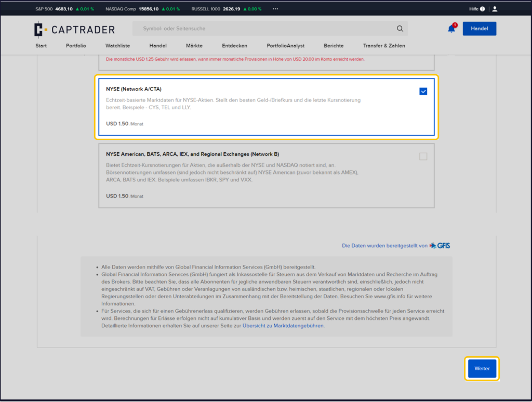
Task: Click the Hilfe link
Action: (x=474, y=9)
